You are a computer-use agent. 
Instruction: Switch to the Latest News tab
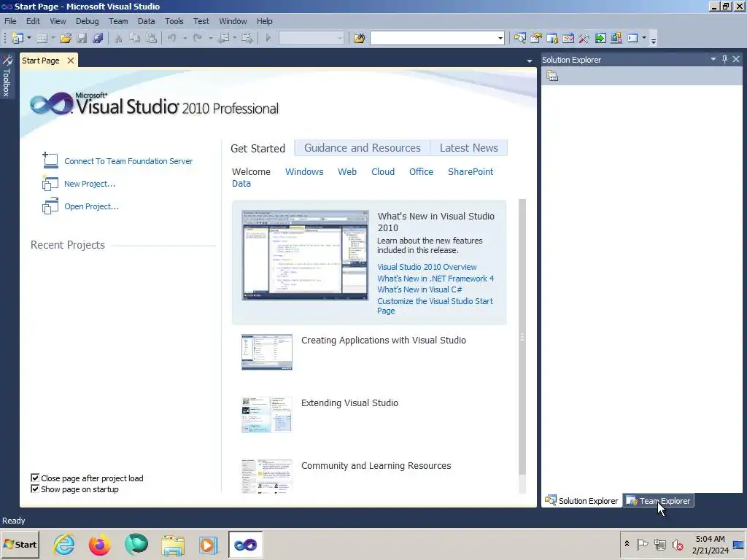469,148
